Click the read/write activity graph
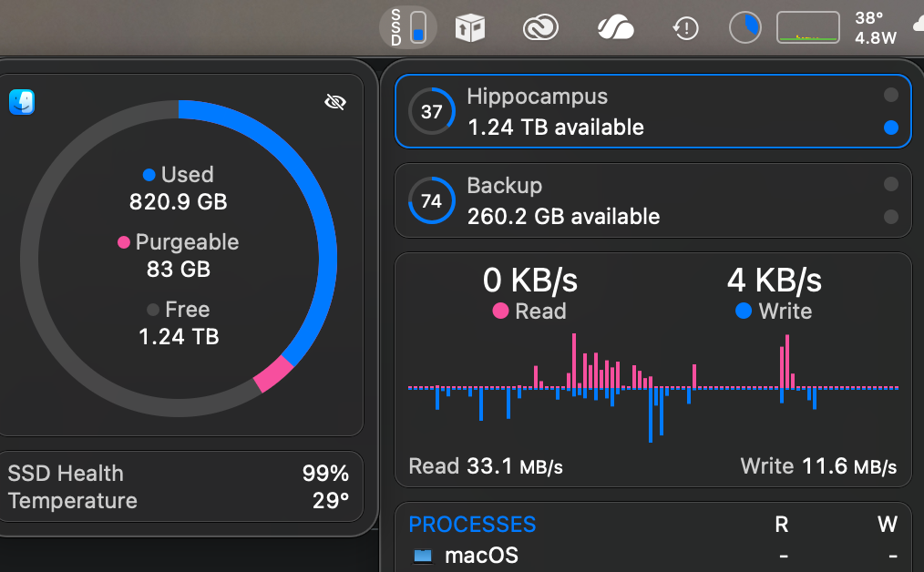Screen dimensions: 924x572 click(652, 388)
